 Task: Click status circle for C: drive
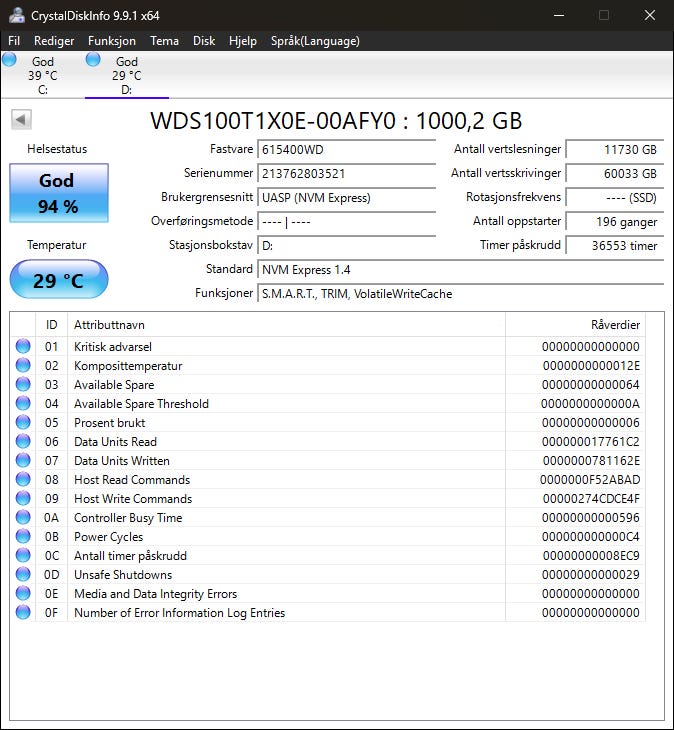pyautogui.click(x=9, y=60)
